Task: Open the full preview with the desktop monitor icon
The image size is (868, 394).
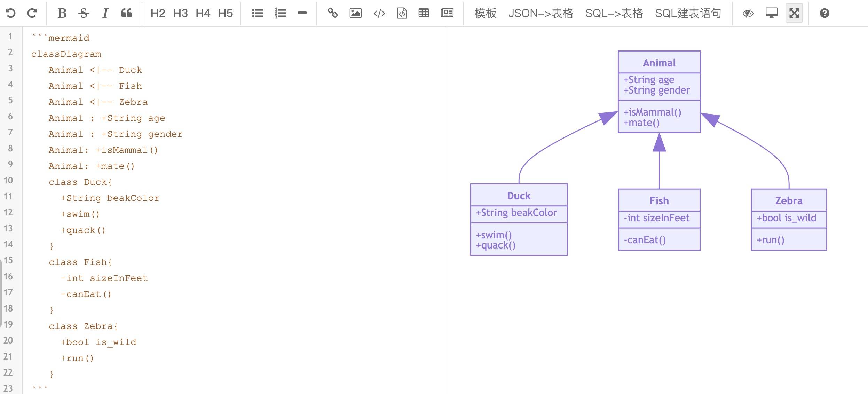Action: tap(772, 13)
